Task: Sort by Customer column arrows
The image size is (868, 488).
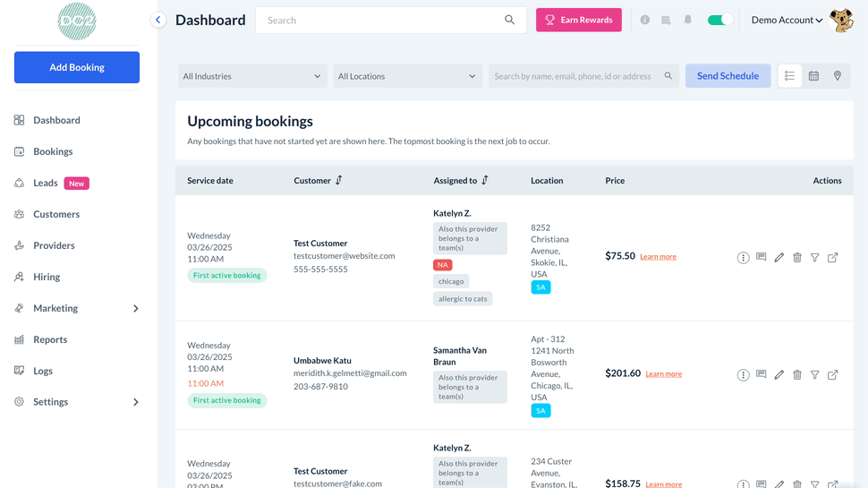Action: (339, 180)
